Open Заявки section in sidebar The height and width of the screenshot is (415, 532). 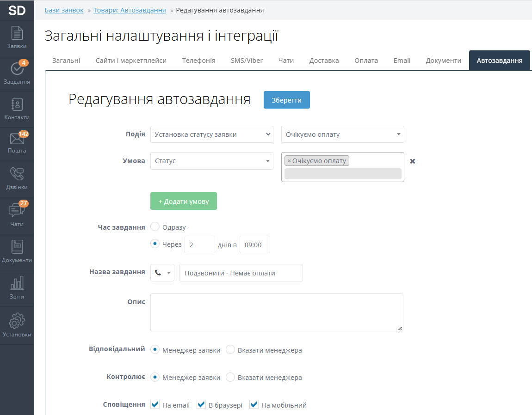tap(17, 38)
